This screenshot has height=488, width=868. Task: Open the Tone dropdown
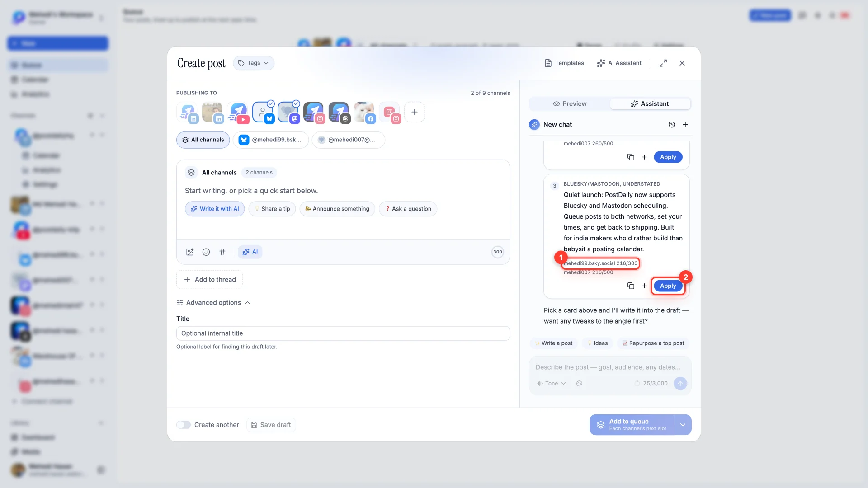[551, 384]
